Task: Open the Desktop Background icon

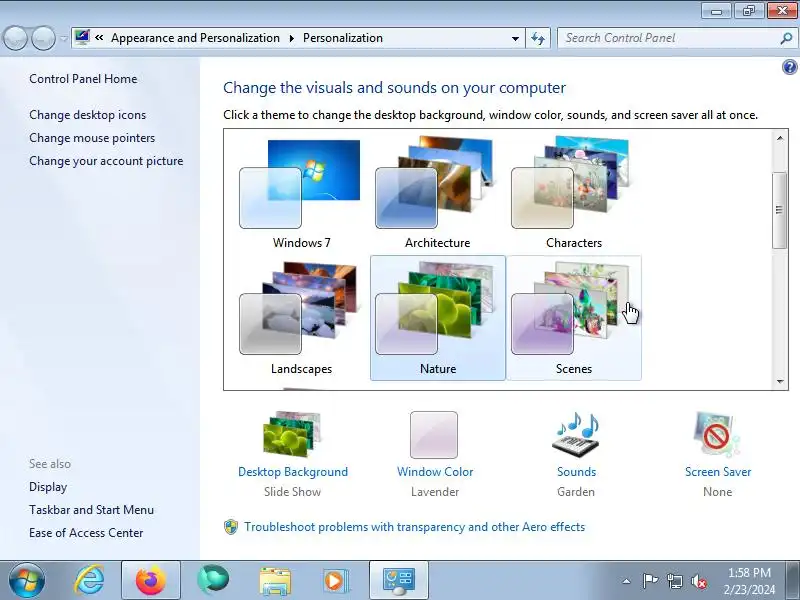Action: tap(292, 434)
